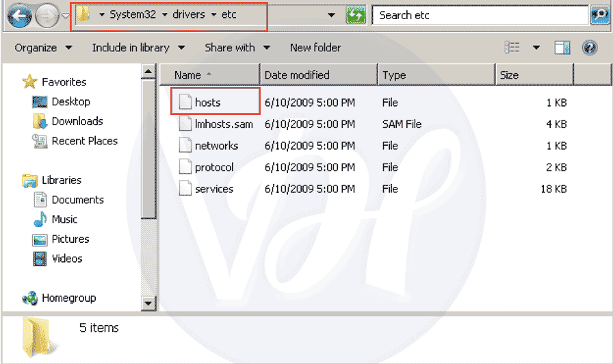Screen dimensions: 613x364
Task: Sort by Date modified column
Action: 297,75
